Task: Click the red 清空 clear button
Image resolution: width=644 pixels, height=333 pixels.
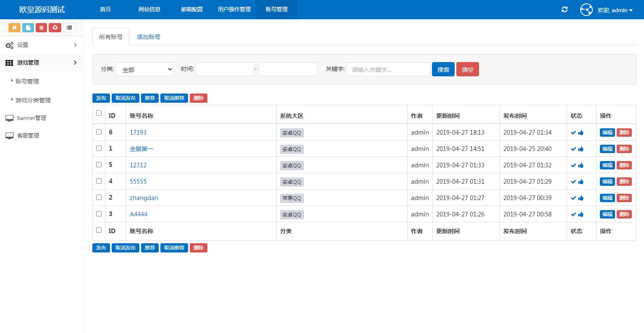Action: click(x=467, y=70)
